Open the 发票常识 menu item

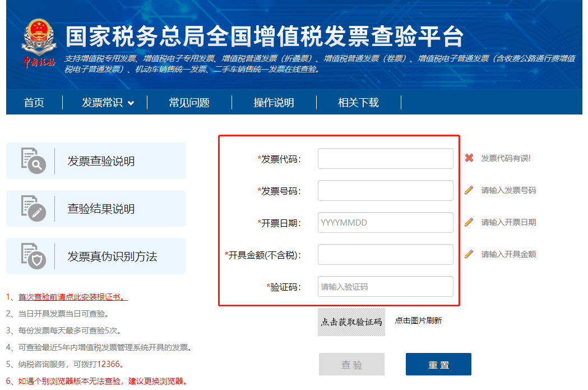(x=103, y=103)
